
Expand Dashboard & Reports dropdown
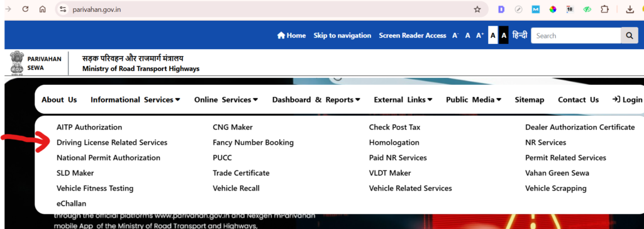click(316, 99)
